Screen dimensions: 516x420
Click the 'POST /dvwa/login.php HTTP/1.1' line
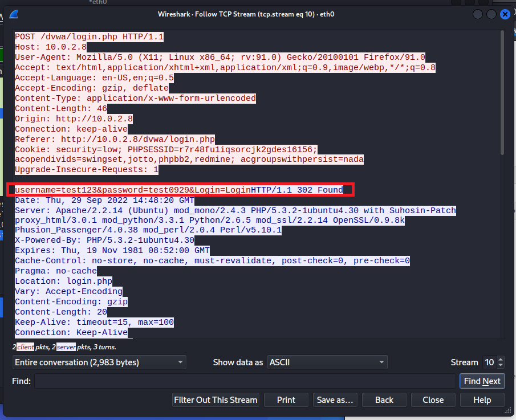pos(89,36)
